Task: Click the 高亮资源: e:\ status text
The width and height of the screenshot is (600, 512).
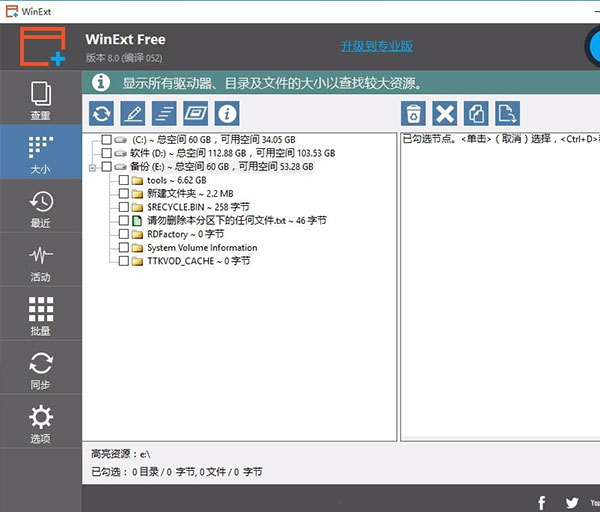Action: point(121,454)
